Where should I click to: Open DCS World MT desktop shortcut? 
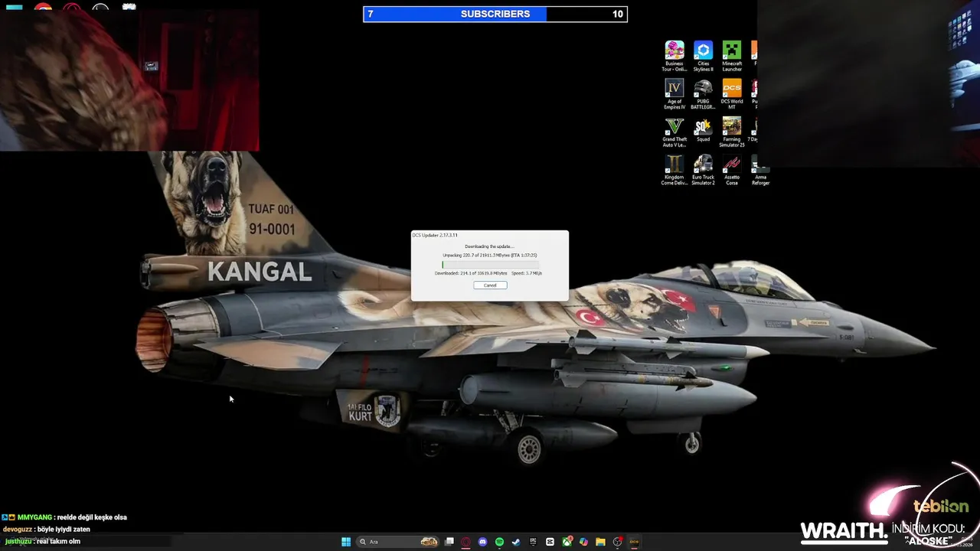(x=732, y=93)
